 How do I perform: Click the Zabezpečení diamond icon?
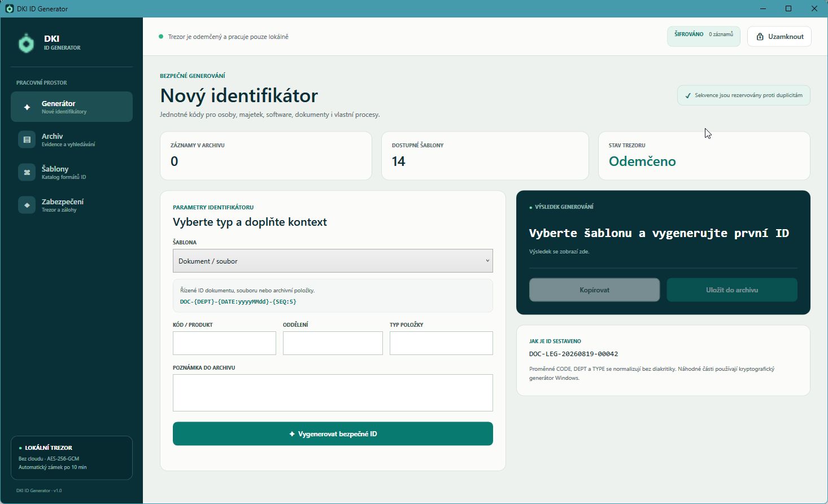click(x=27, y=205)
